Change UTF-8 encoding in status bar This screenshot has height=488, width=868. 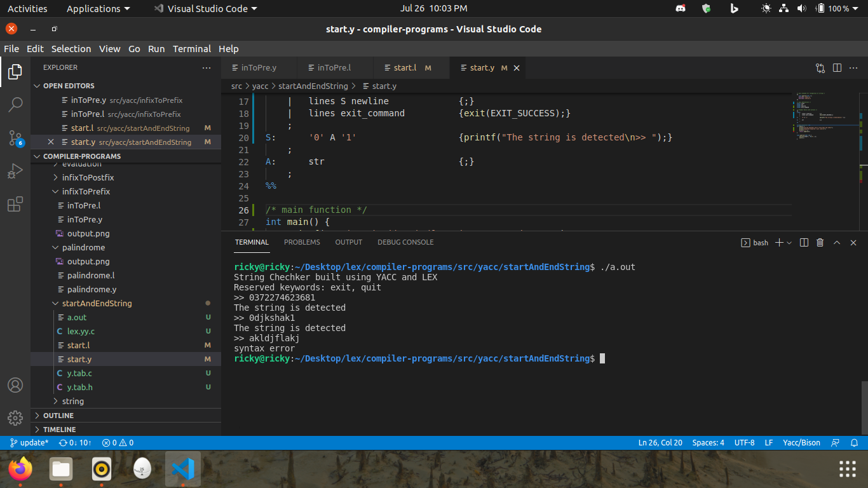(x=744, y=442)
